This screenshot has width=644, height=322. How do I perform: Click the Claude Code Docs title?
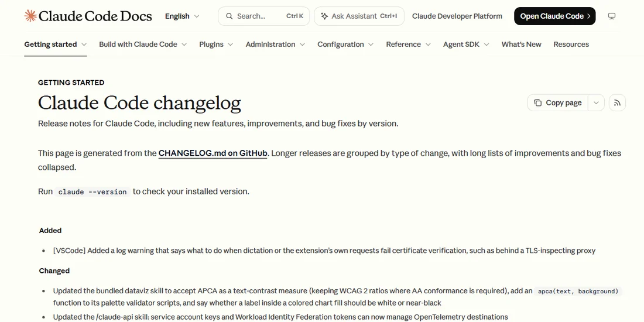pyautogui.click(x=95, y=16)
